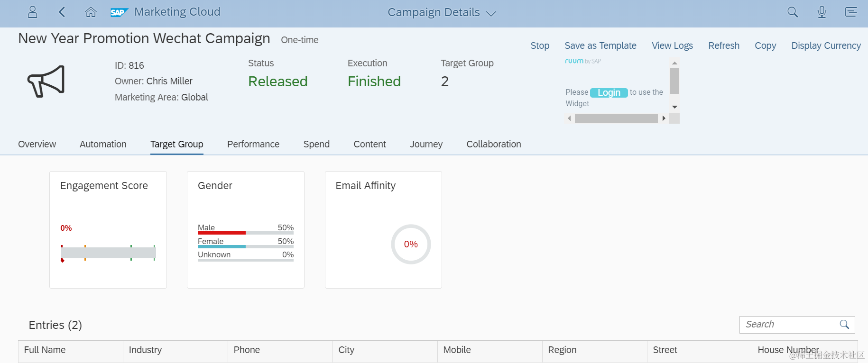Open the user profile icon
The height and width of the screenshot is (363, 868).
point(32,12)
